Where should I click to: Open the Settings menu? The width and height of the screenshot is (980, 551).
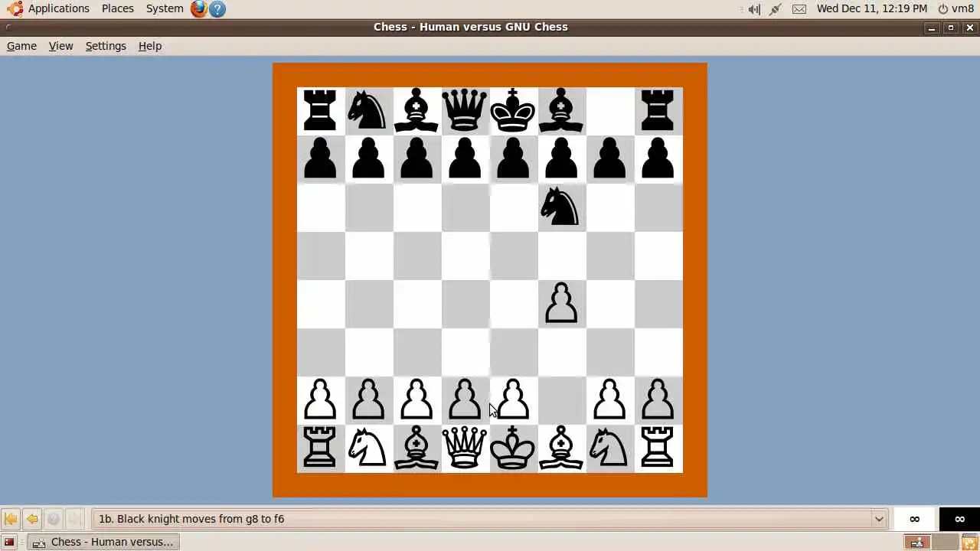coord(106,46)
